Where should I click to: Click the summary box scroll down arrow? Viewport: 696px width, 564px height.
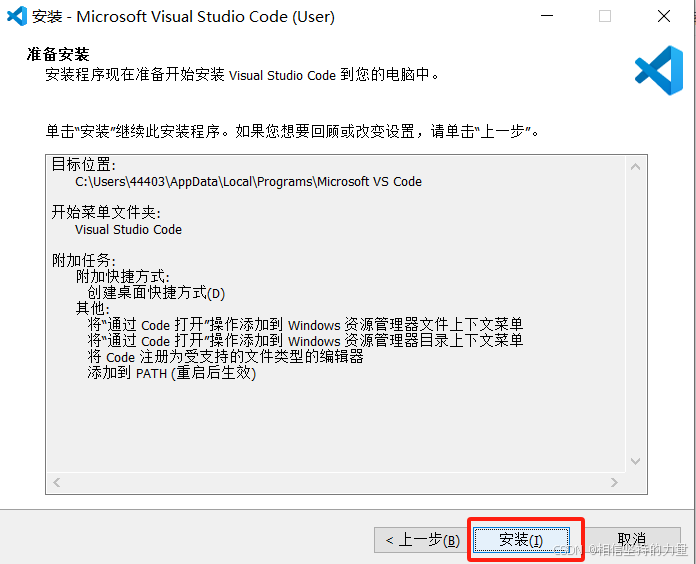click(x=636, y=461)
